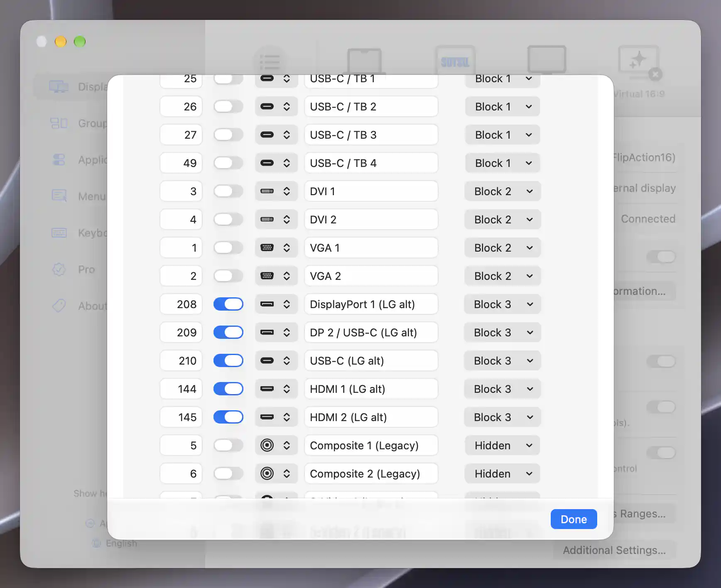Disable the USB-C (LG alt) toggle

(x=228, y=361)
